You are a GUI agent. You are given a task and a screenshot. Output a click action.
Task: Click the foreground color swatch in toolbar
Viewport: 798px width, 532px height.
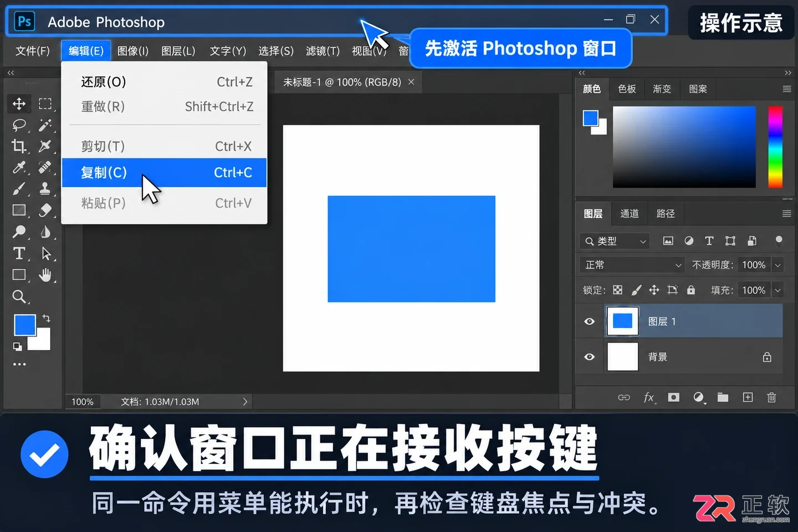click(24, 325)
